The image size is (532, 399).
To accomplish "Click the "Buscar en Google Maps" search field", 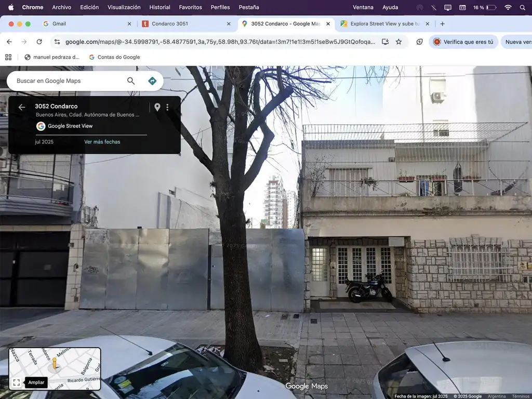I will coord(68,81).
